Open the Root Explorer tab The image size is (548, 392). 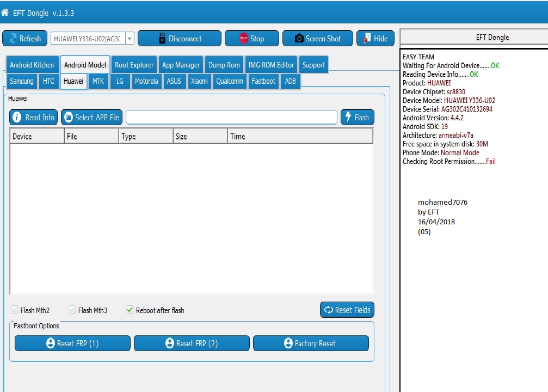point(134,65)
